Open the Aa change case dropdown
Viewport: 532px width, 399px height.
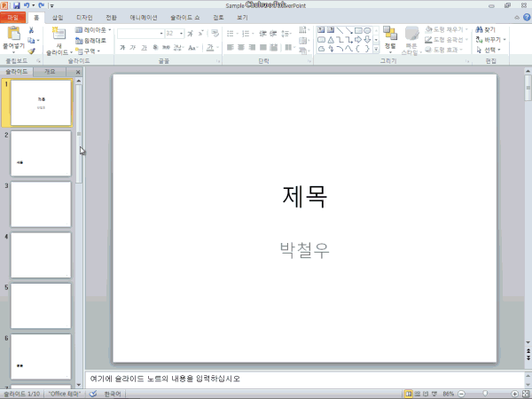(192, 48)
